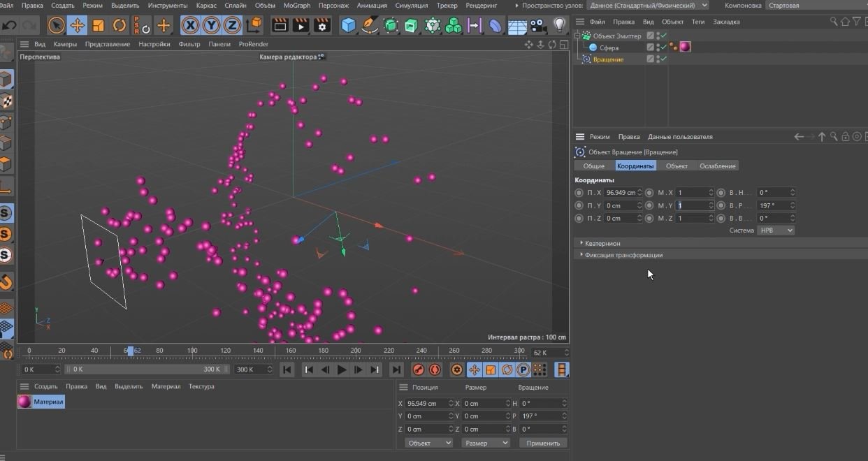Switch to the Общие tab

(594, 166)
